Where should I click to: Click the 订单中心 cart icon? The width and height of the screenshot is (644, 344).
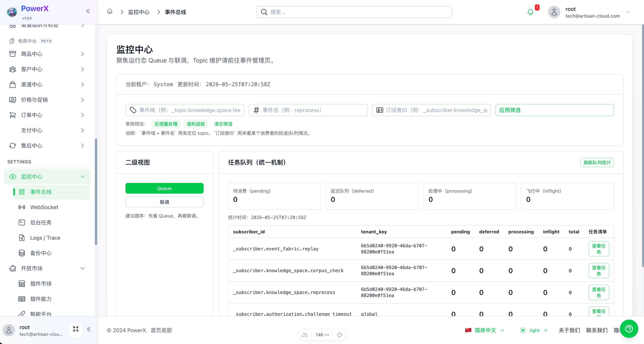12,115
